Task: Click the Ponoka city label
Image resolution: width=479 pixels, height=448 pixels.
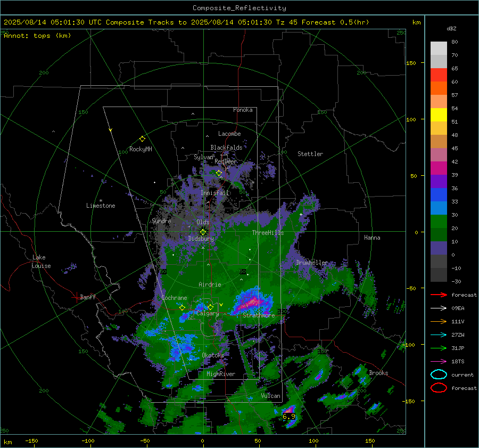Action: click(243, 110)
